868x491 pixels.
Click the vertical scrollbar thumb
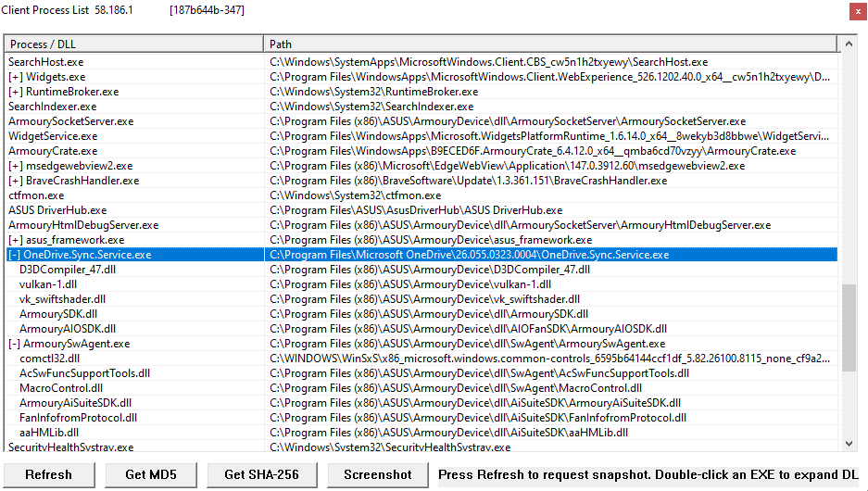[849, 328]
